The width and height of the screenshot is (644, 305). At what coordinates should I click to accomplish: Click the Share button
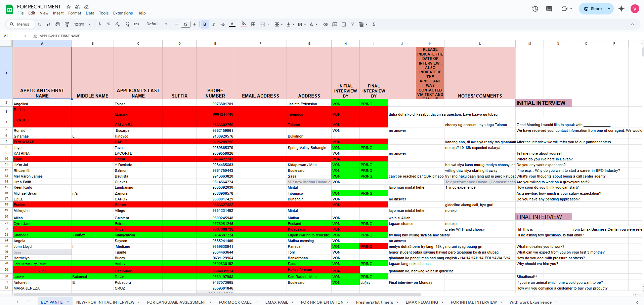(592, 9)
